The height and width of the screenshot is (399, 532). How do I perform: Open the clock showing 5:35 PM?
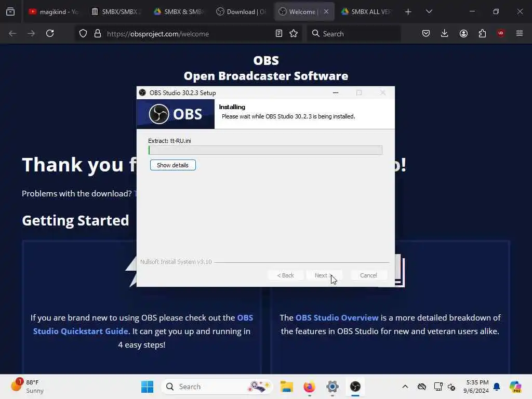click(x=476, y=387)
